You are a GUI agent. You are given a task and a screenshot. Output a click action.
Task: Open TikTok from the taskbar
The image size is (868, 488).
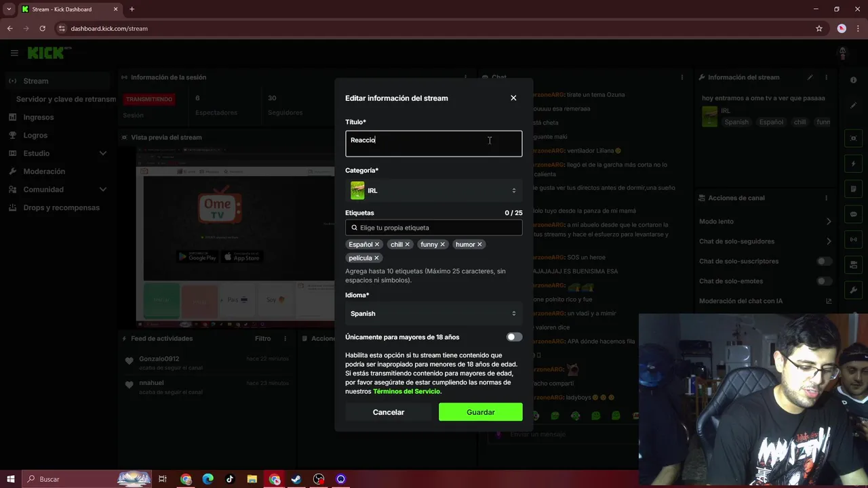point(230,479)
